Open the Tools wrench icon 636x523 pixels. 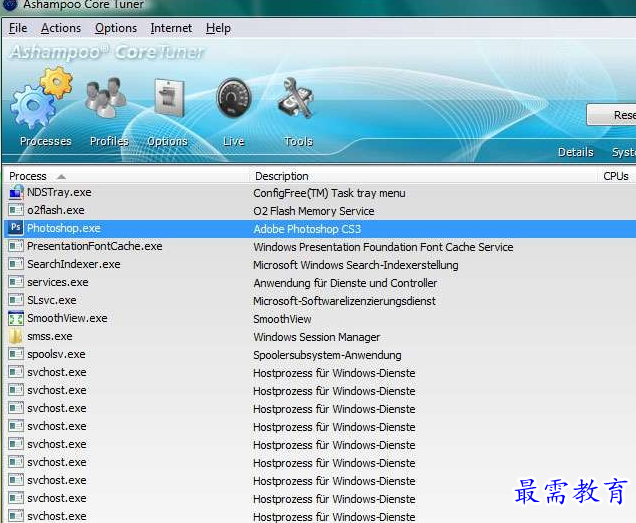pyautogui.click(x=296, y=98)
